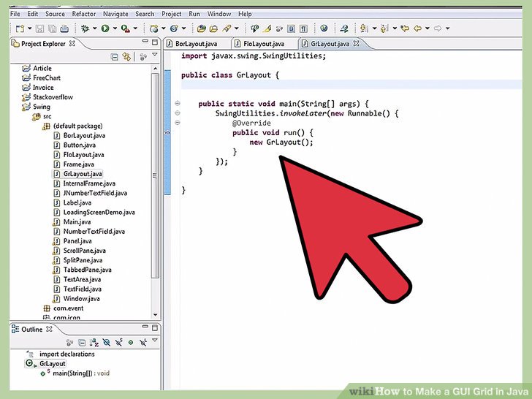Click the Open Type icon

[202, 28]
